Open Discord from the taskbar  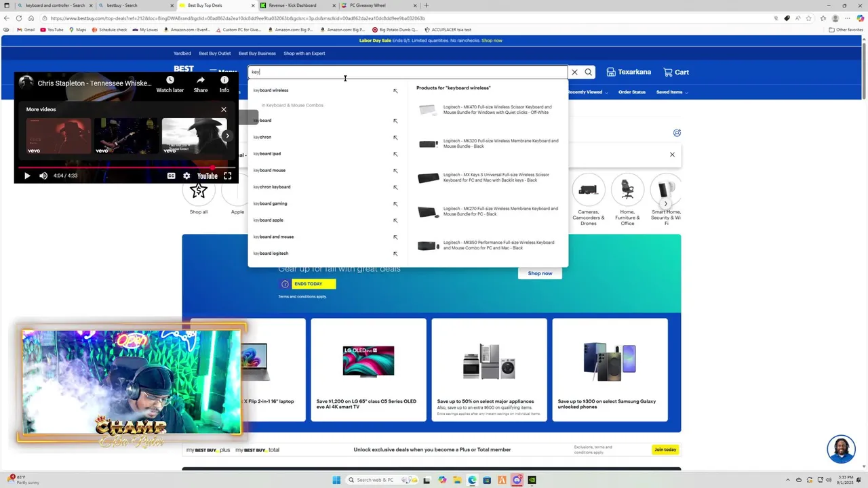517,480
